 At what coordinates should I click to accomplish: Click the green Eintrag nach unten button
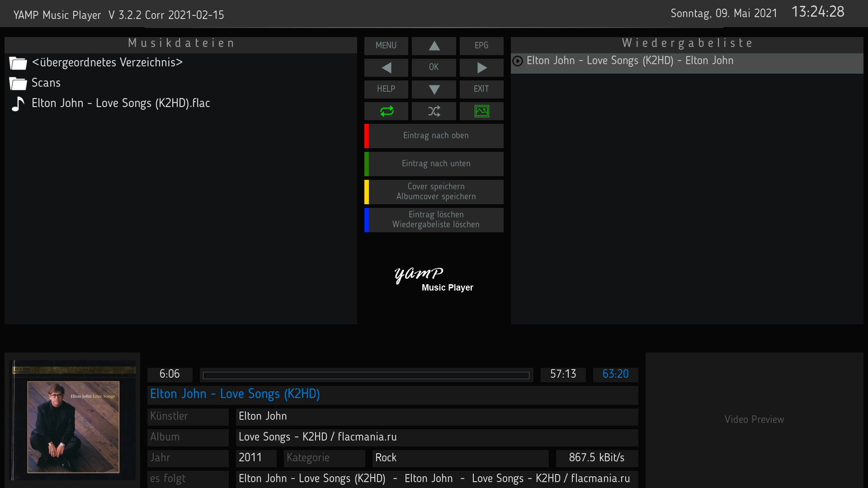(434, 164)
